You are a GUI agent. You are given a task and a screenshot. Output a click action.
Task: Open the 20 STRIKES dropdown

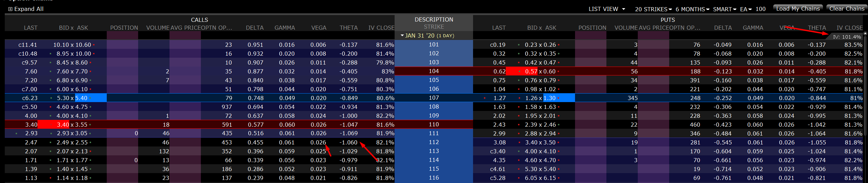tap(653, 9)
